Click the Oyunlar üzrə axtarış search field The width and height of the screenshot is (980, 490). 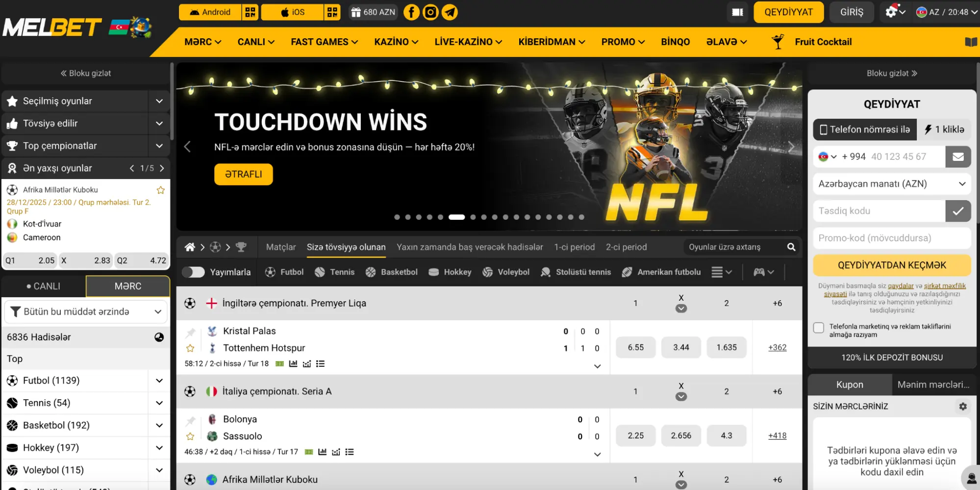733,247
